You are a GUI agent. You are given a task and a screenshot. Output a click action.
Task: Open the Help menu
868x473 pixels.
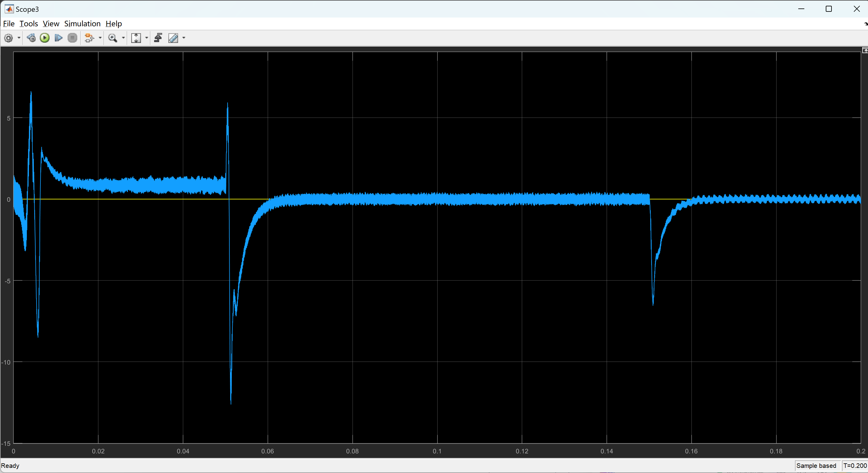tap(113, 24)
